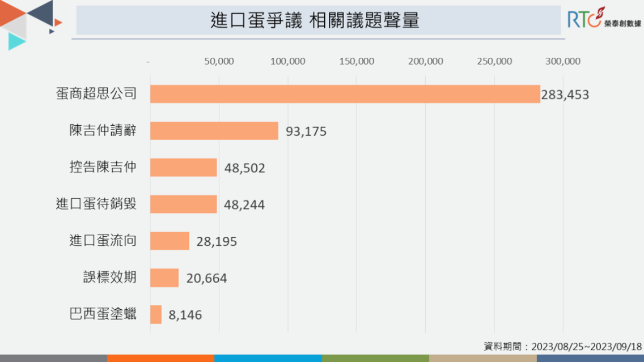Image resolution: width=644 pixels, height=362 pixels.
Task: Select the 進口蛋待銷毀 bar
Action: click(x=183, y=205)
